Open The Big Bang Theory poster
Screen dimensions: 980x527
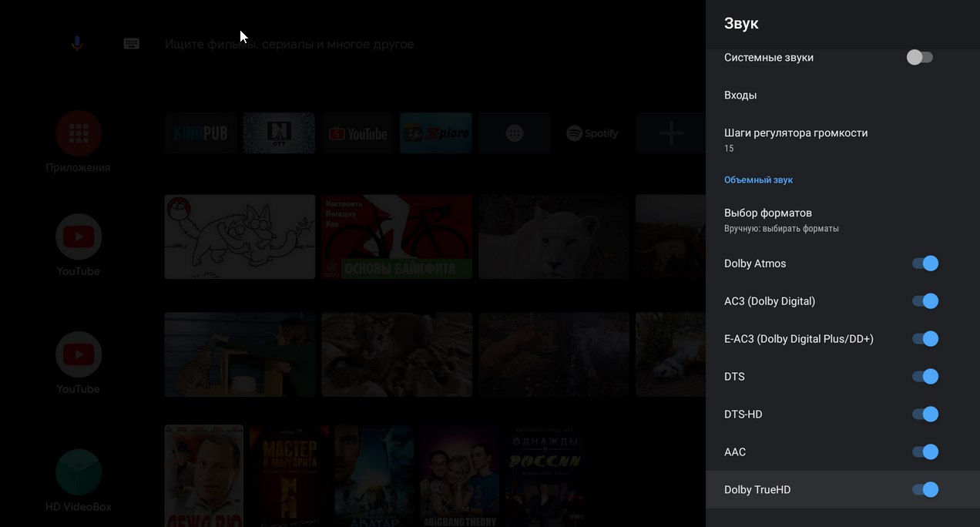click(x=460, y=475)
